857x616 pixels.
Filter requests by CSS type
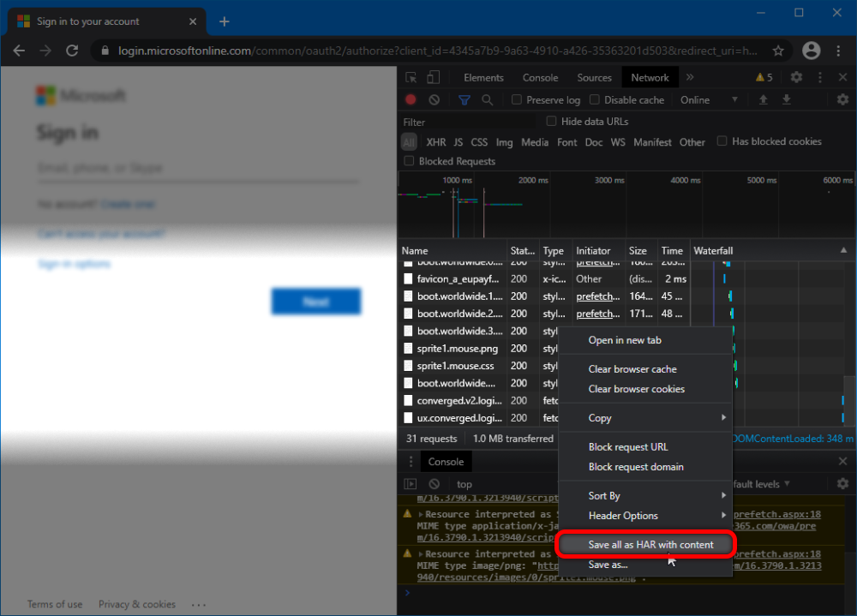[x=479, y=142]
